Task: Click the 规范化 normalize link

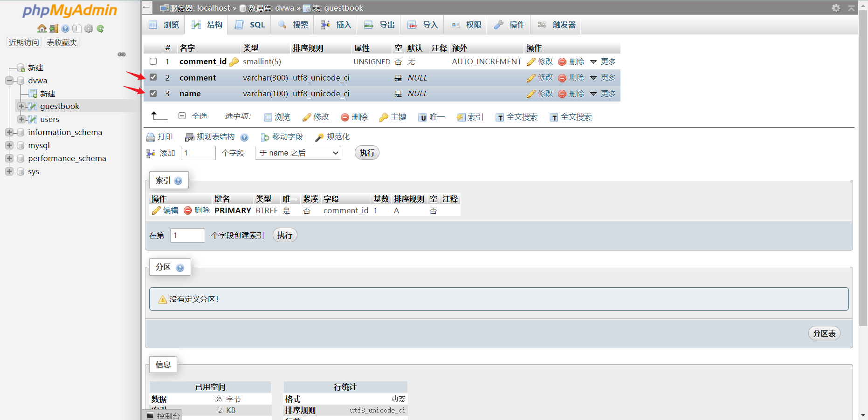Action: click(332, 137)
